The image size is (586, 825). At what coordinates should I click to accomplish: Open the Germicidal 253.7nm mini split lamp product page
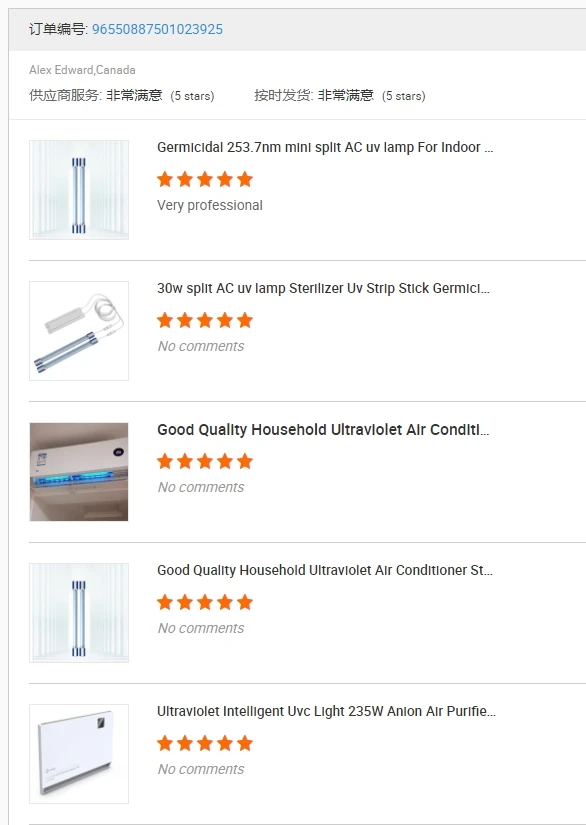pyautogui.click(x=320, y=147)
